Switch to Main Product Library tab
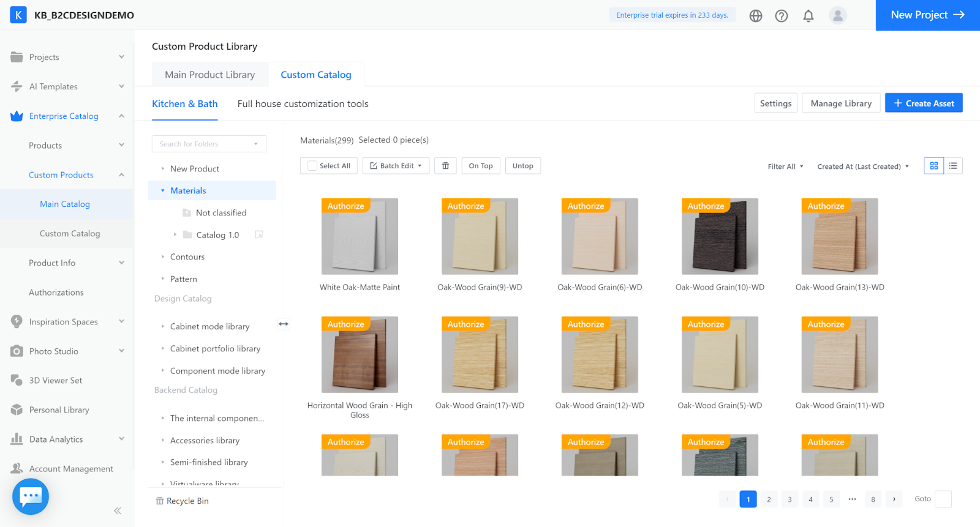The image size is (980, 527). [x=209, y=75]
